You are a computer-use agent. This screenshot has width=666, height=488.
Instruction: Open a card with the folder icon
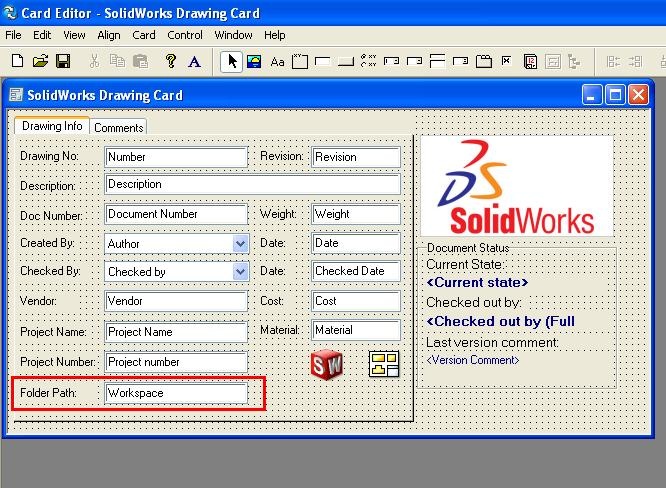click(40, 61)
